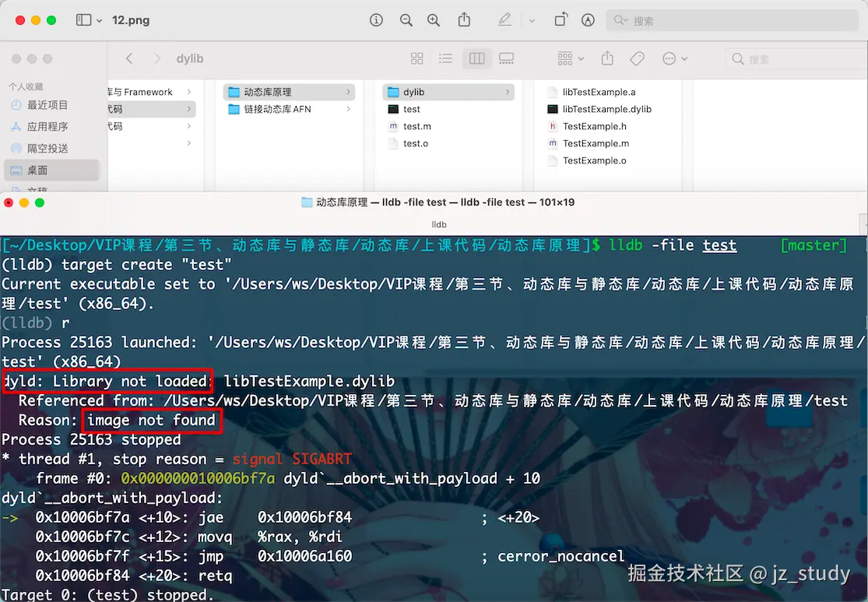
Task: Switch Finder to column view
Action: click(x=476, y=58)
